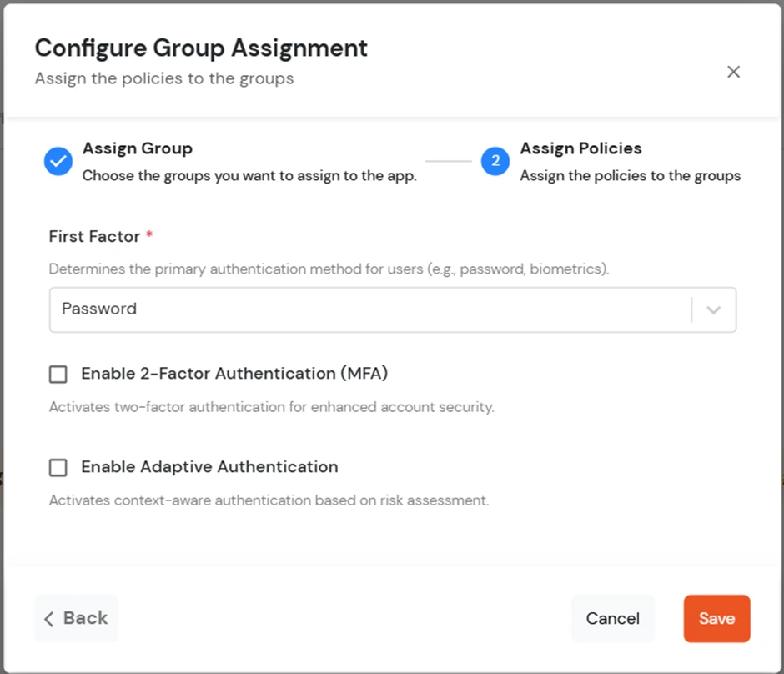Toggle MFA by clicking its label text
Viewport: 784px width, 674px height.
234,374
